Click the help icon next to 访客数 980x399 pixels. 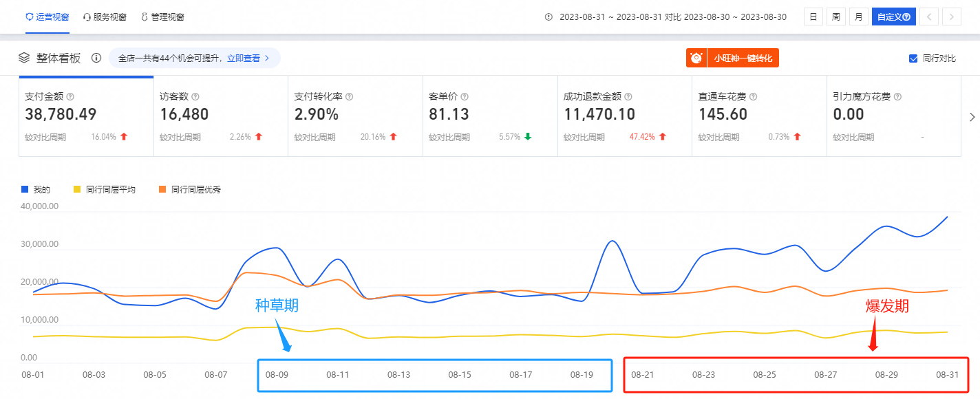(x=195, y=97)
